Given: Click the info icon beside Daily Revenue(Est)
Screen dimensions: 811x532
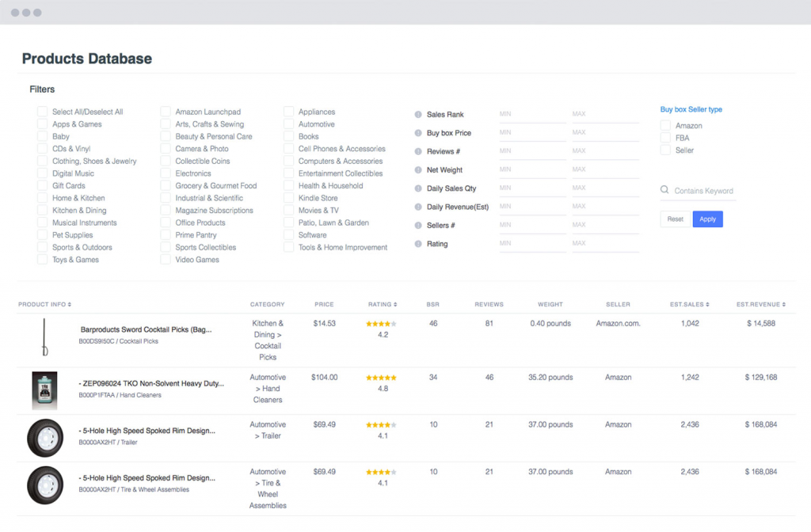Looking at the screenshot, I should [417, 207].
